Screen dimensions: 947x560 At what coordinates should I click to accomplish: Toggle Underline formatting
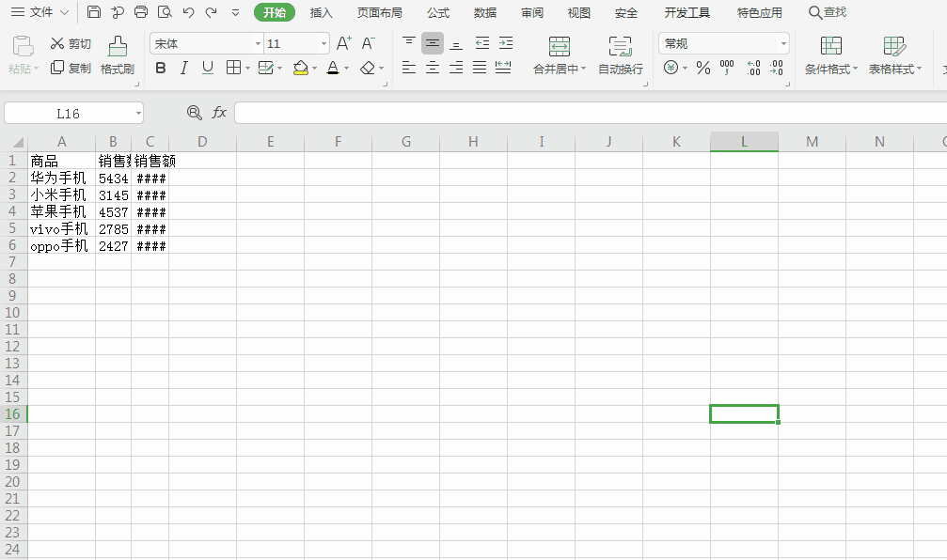208,68
